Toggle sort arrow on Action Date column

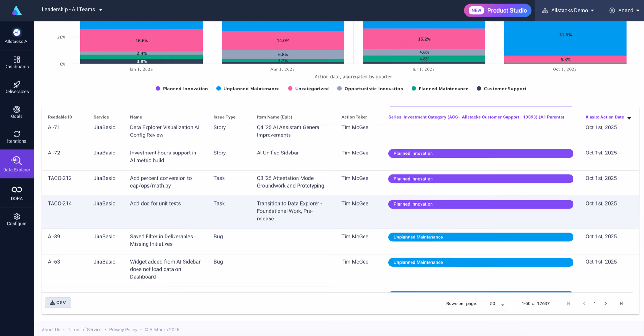tap(629, 118)
